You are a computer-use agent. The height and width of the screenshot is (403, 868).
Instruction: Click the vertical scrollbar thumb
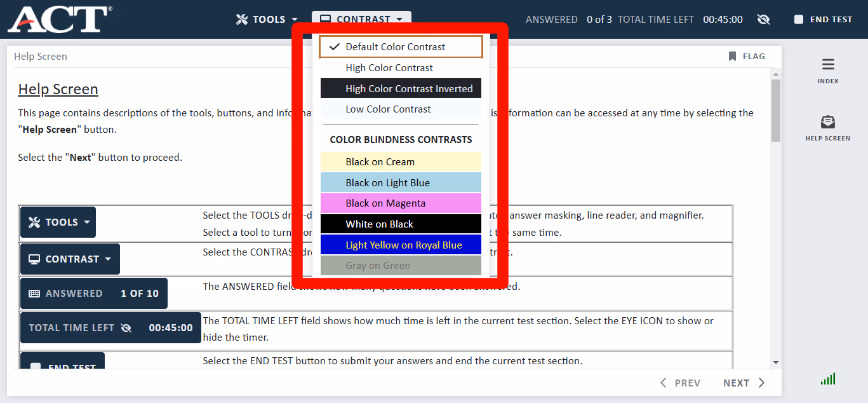(x=776, y=111)
